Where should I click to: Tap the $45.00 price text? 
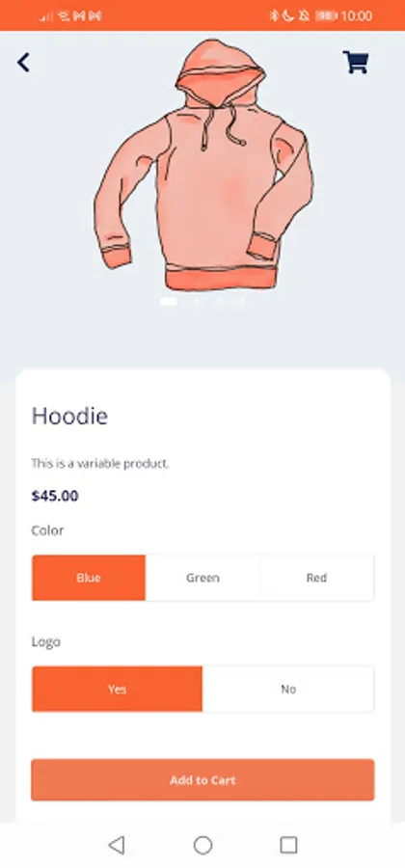click(55, 496)
